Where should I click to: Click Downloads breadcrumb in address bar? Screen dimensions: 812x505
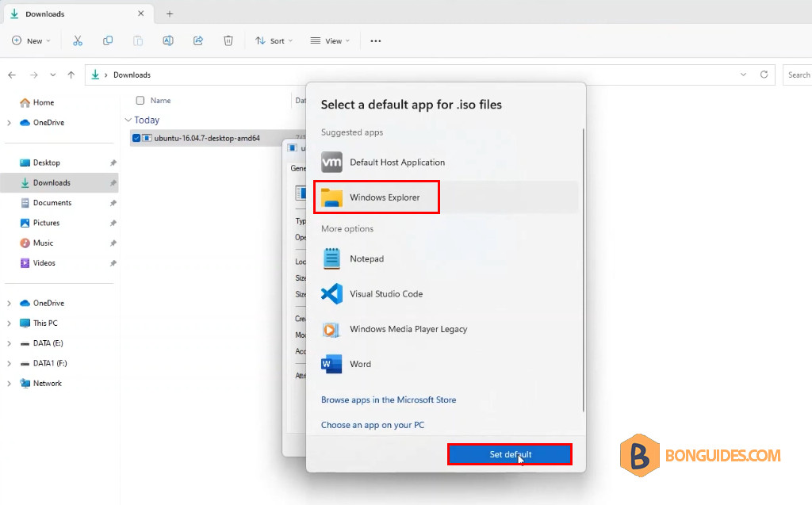pyautogui.click(x=132, y=75)
